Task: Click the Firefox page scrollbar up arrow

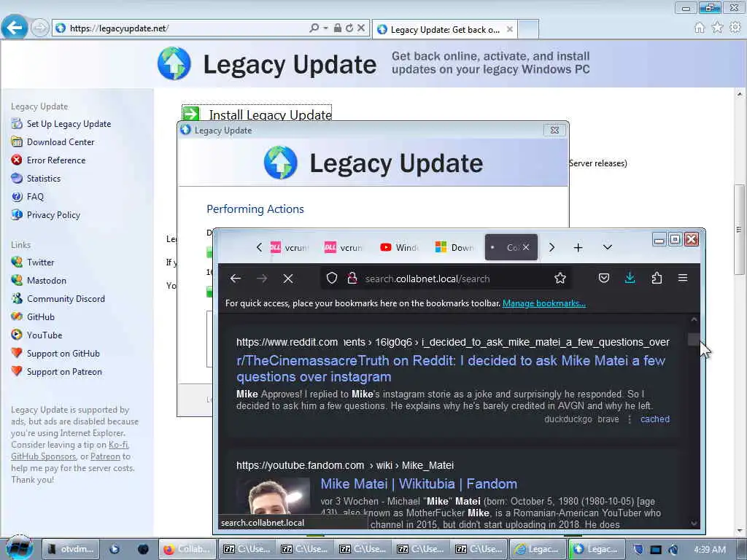Action: pos(694,320)
